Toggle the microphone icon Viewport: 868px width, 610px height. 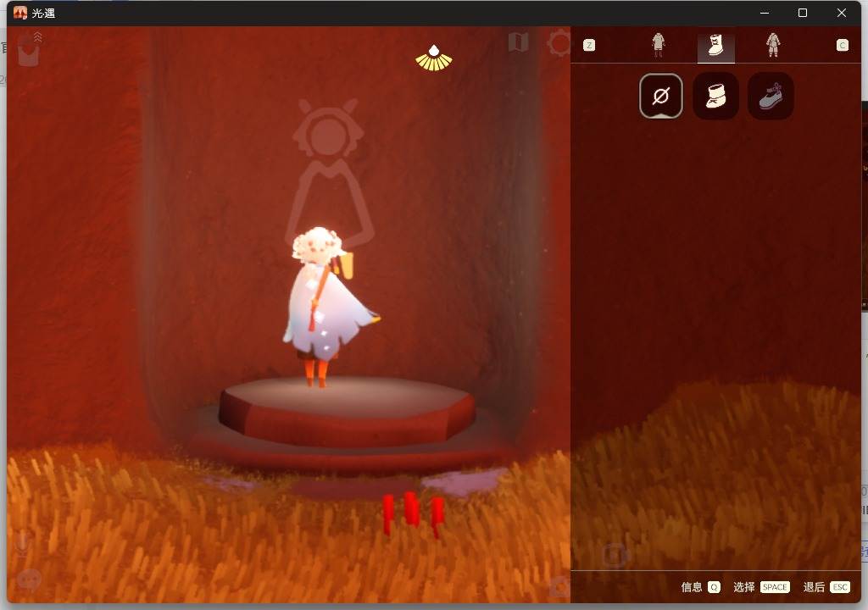22,545
